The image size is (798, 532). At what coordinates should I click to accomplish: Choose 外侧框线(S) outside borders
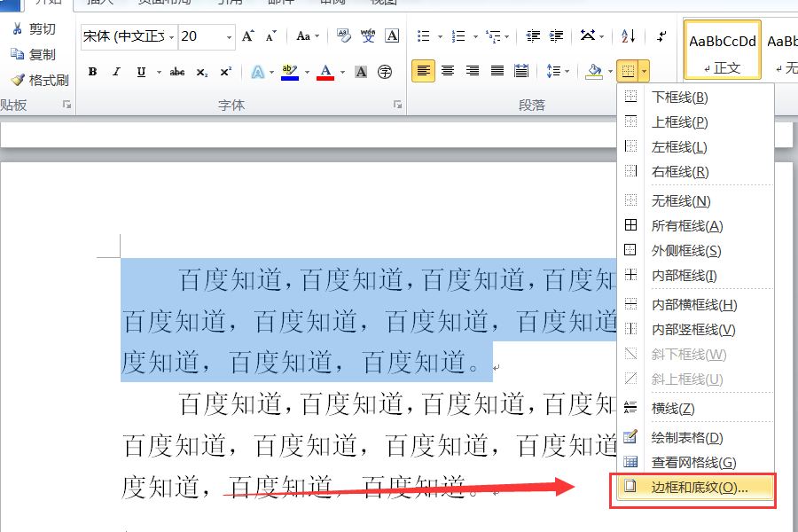pos(695,250)
